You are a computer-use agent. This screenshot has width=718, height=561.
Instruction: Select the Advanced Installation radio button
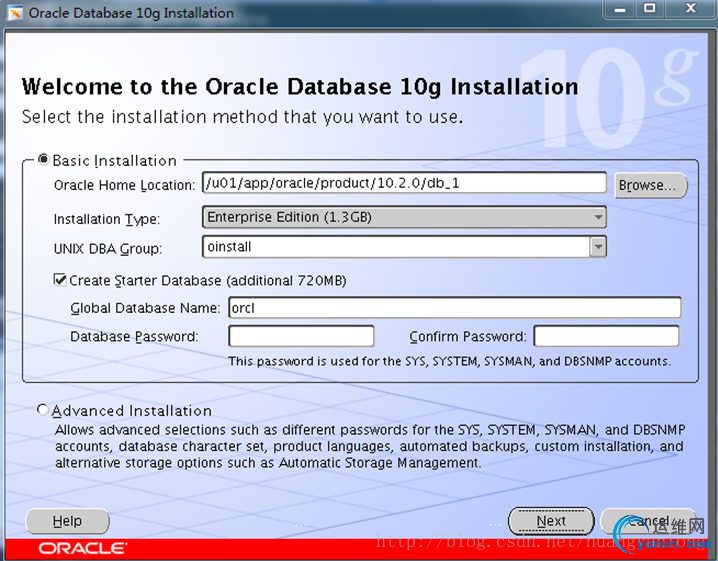(42, 409)
